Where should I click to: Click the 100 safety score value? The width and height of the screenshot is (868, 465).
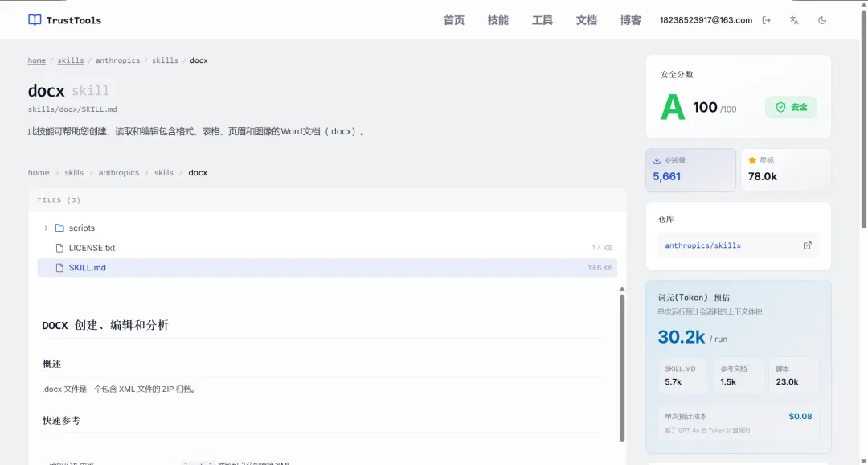click(705, 107)
